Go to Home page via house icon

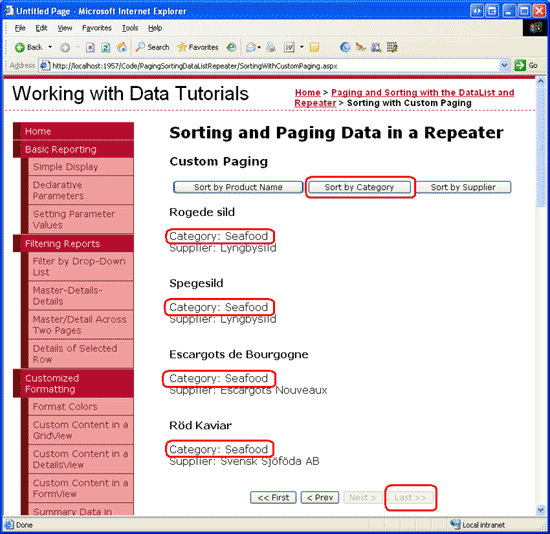pyautogui.click(x=122, y=47)
